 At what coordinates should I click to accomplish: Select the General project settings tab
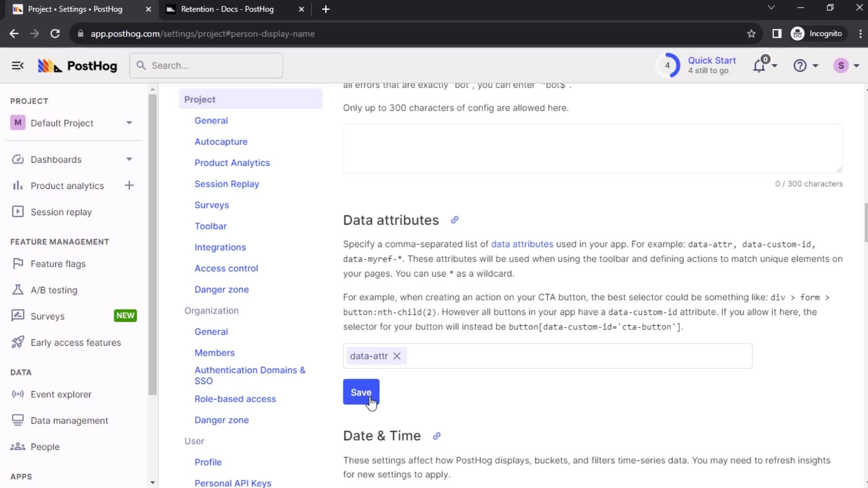click(211, 120)
